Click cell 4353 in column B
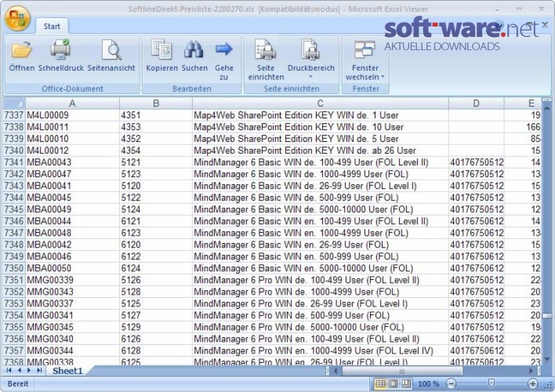Viewport: 555px width, 392px height. tap(156, 127)
